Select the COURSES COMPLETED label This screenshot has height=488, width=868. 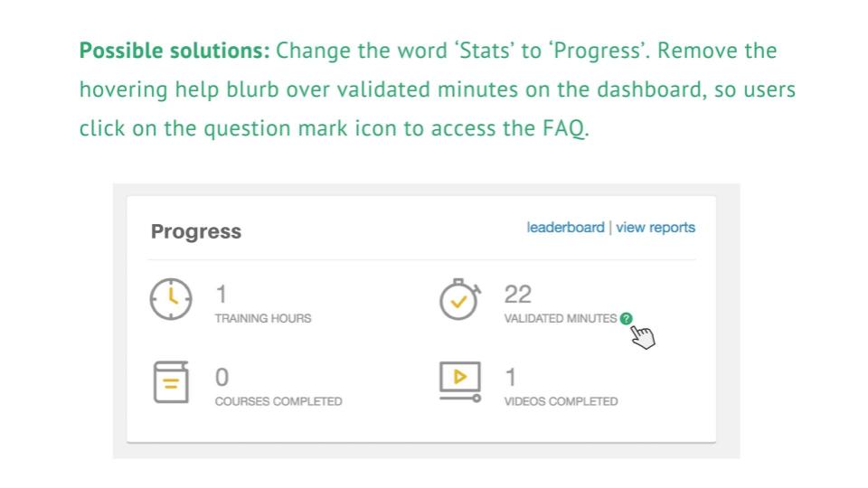pos(278,401)
